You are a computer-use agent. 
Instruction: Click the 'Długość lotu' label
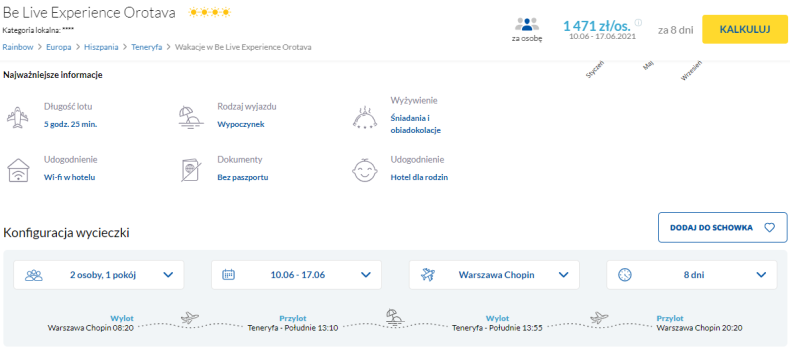(68, 107)
